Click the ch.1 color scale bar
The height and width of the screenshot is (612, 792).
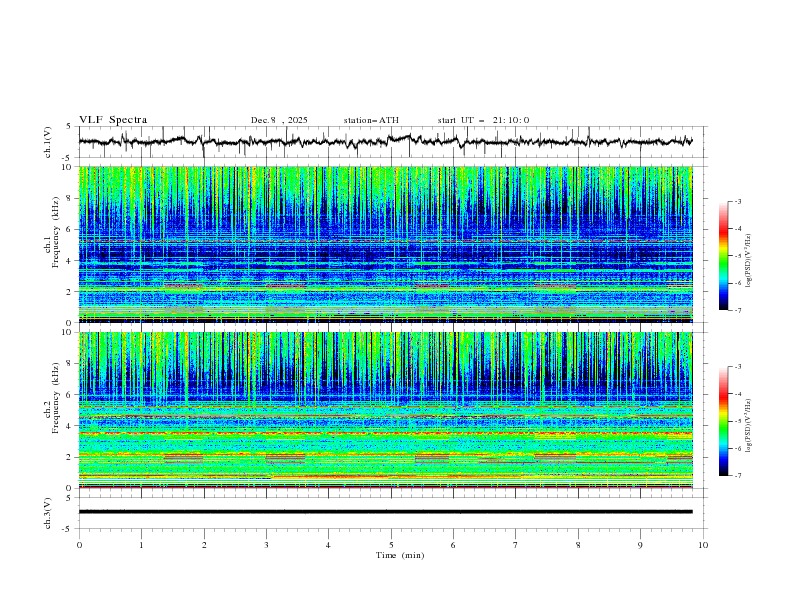click(723, 256)
